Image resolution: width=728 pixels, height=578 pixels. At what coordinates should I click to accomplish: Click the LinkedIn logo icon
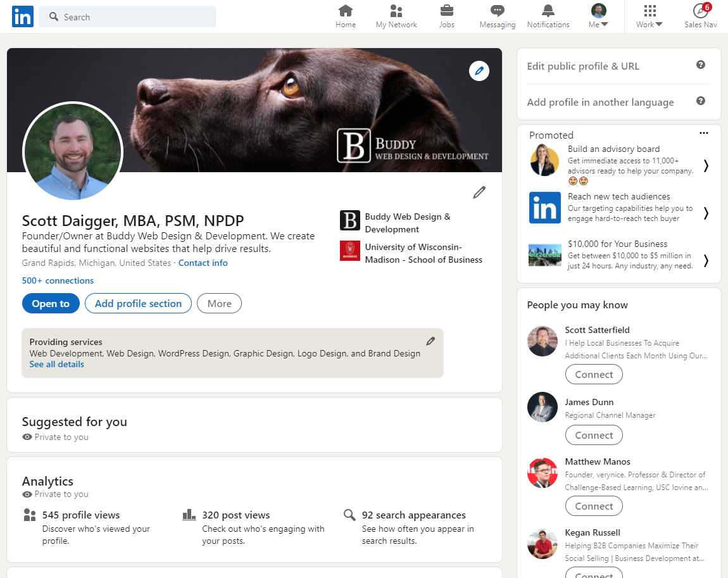click(22, 16)
